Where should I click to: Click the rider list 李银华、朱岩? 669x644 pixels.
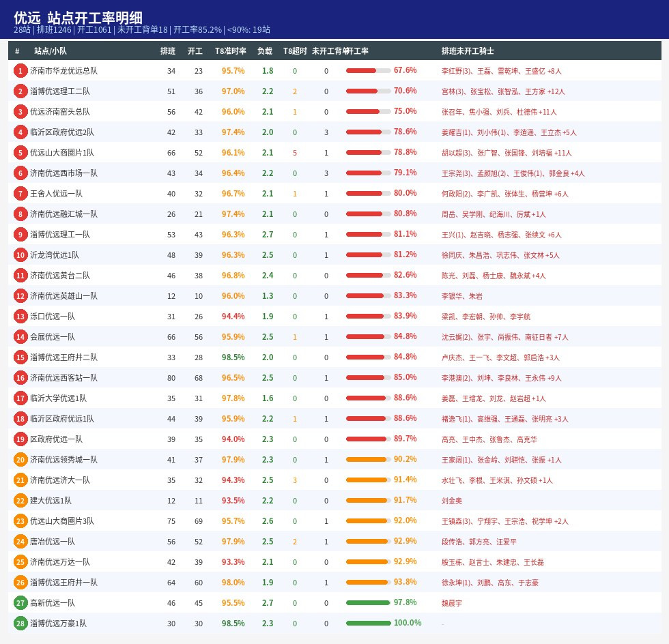[462, 296]
